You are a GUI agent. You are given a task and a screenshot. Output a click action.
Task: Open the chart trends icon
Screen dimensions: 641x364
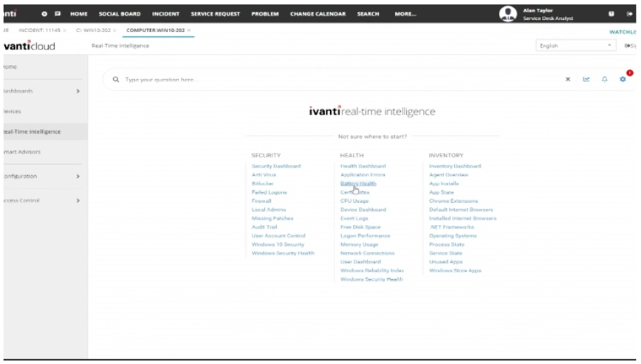click(x=586, y=79)
